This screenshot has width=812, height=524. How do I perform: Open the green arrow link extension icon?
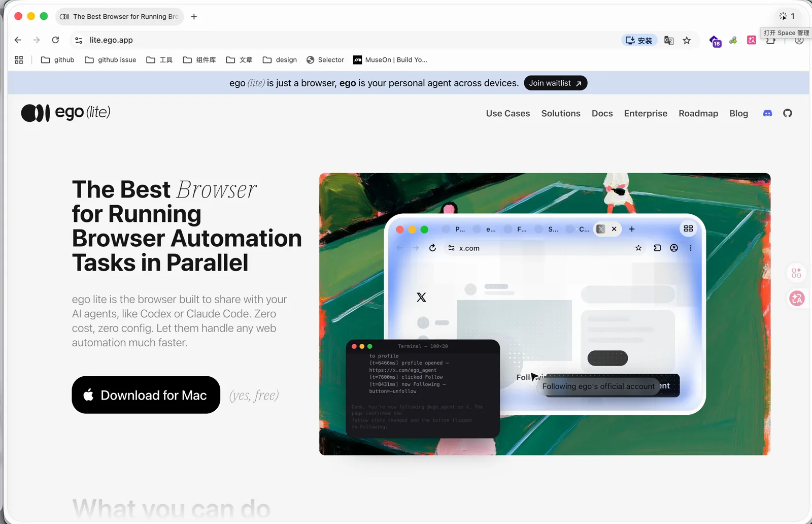coord(733,40)
